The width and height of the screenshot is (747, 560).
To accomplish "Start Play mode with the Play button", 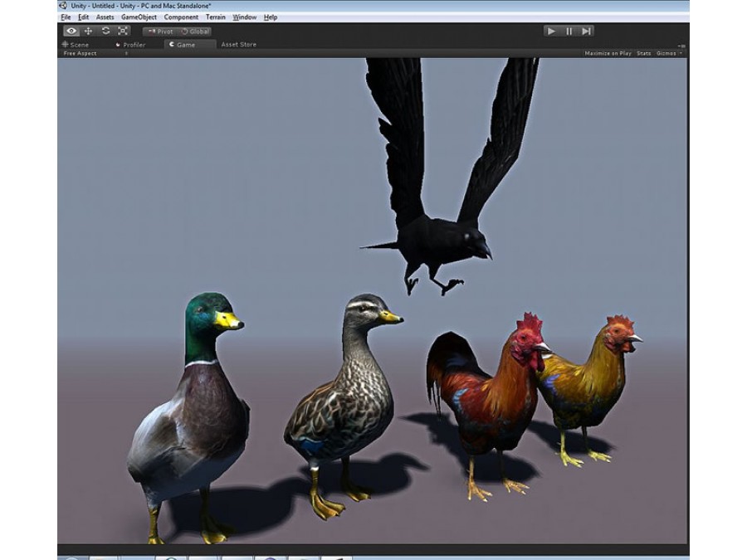I will (552, 31).
